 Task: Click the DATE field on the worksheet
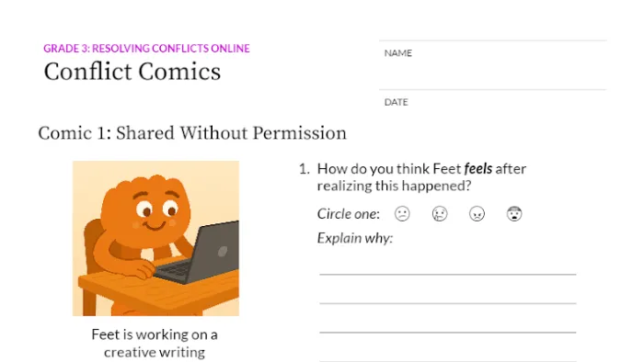[492, 103]
